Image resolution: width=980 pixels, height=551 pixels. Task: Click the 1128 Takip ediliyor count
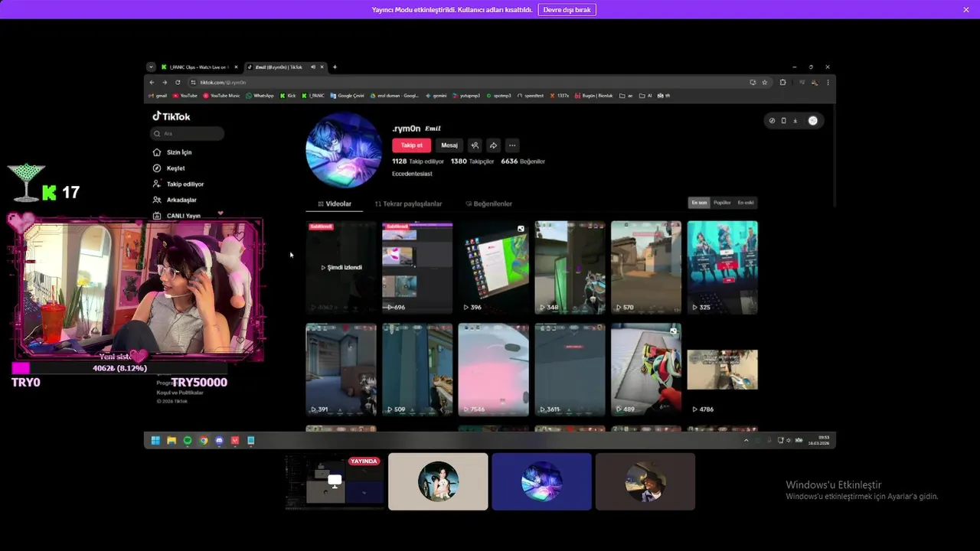(418, 161)
